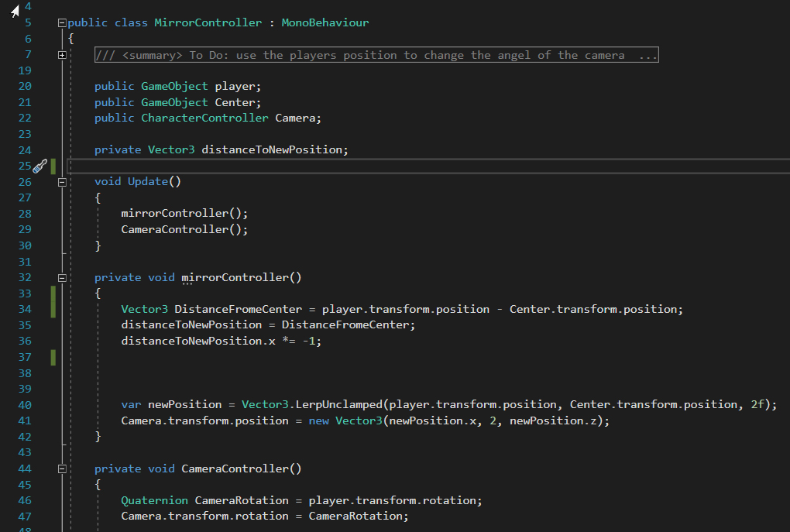Click the mirrorController() call inside Update
The width and height of the screenshot is (790, 532).
184,213
